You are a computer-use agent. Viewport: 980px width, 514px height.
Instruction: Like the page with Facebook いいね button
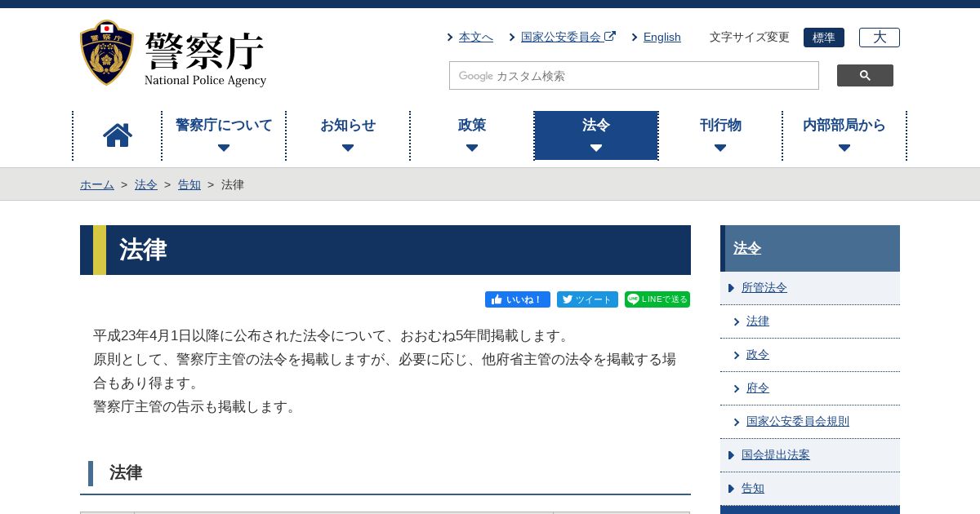pos(518,299)
